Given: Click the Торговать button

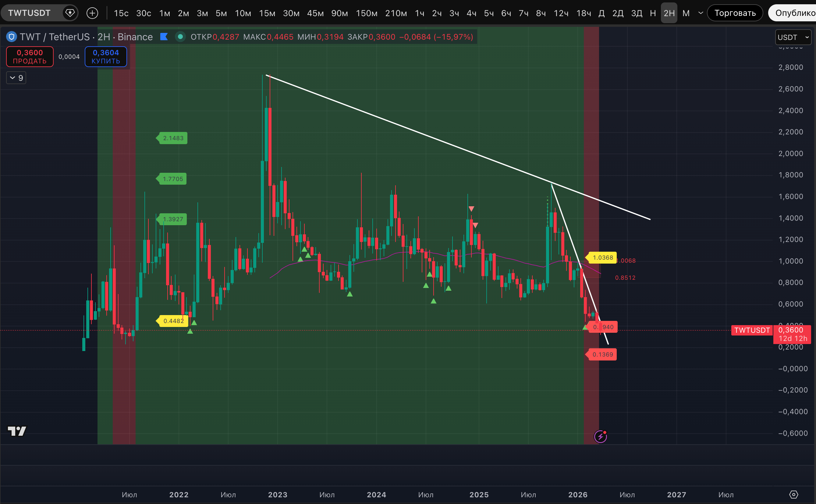Looking at the screenshot, I should point(735,13).
